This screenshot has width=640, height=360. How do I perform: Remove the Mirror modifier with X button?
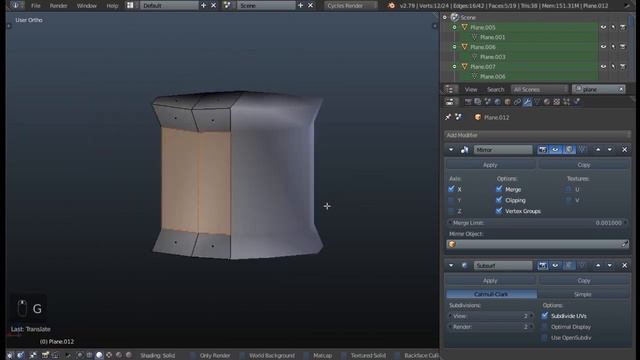(624, 150)
